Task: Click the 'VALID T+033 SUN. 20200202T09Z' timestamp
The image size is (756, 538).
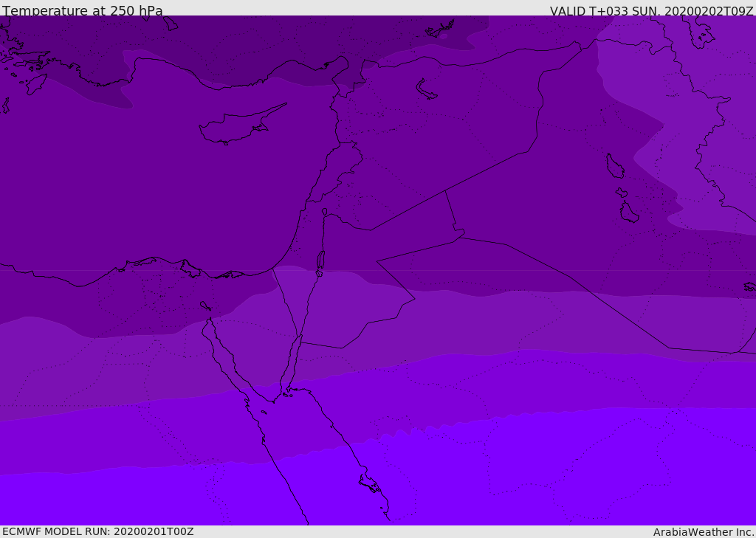Action: tap(651, 11)
